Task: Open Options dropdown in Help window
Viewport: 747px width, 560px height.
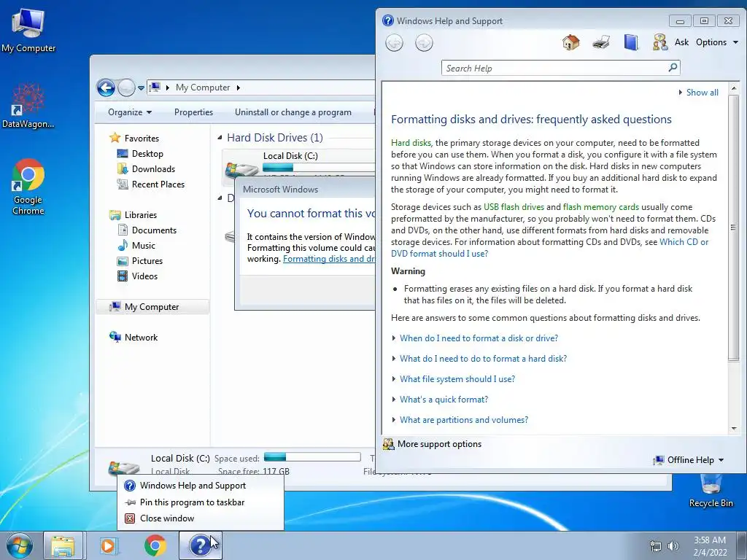Action: click(x=717, y=42)
